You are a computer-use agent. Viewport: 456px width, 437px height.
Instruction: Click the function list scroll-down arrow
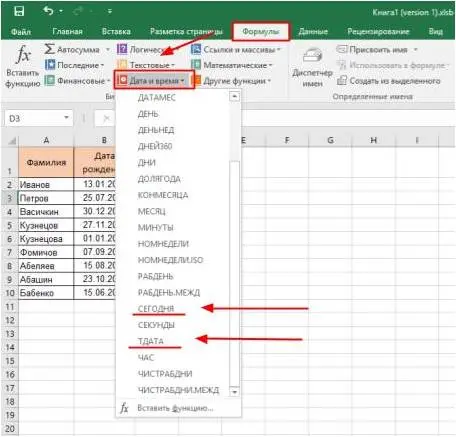tap(234, 392)
